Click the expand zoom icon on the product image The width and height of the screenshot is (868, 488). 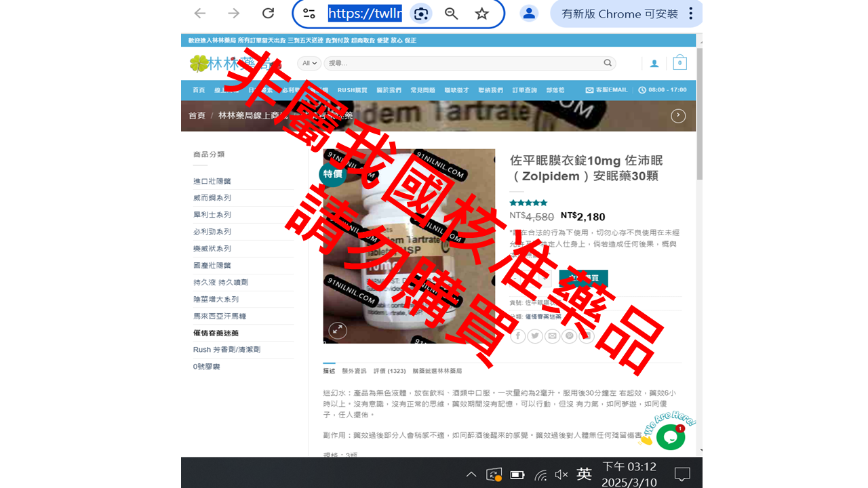(x=338, y=330)
